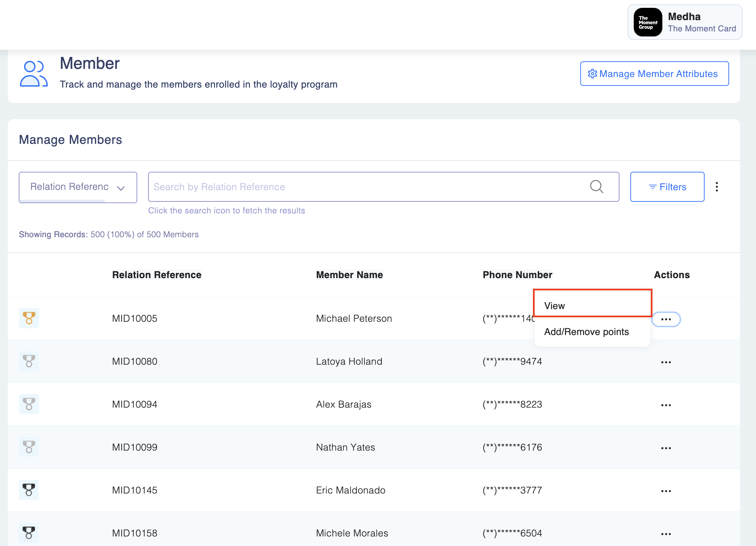Image resolution: width=756 pixels, height=546 pixels.
Task: Open the Filters button
Action: pyautogui.click(x=667, y=187)
